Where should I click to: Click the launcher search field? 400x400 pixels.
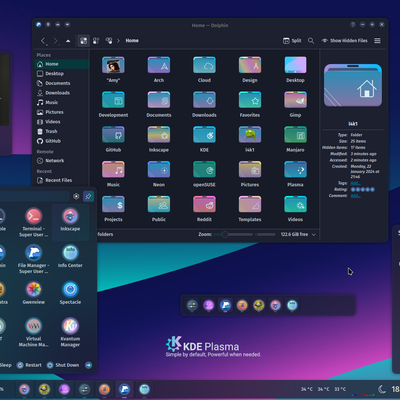(x=35, y=196)
